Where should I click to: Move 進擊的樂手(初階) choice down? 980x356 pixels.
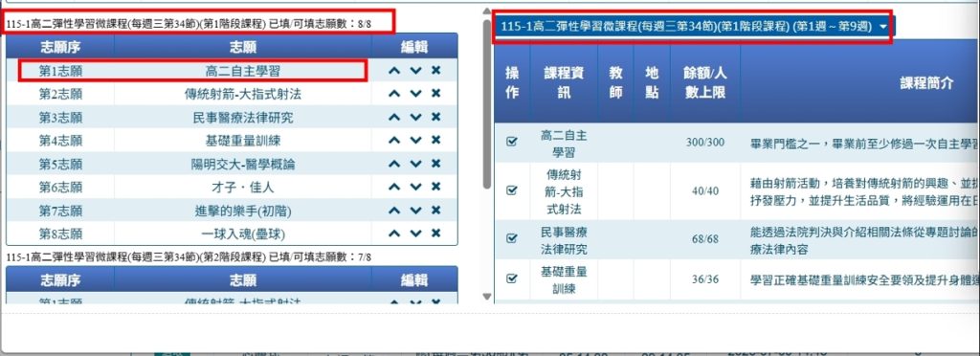(415, 211)
